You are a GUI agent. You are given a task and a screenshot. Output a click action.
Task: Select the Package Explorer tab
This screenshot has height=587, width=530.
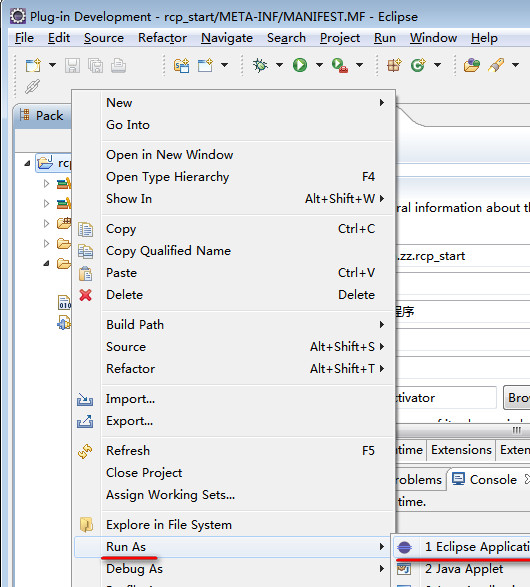42,116
